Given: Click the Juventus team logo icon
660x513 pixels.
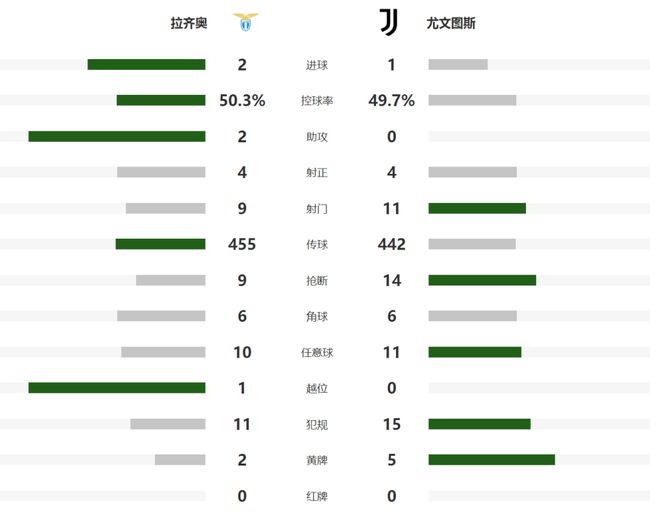Looking at the screenshot, I should 388,23.
